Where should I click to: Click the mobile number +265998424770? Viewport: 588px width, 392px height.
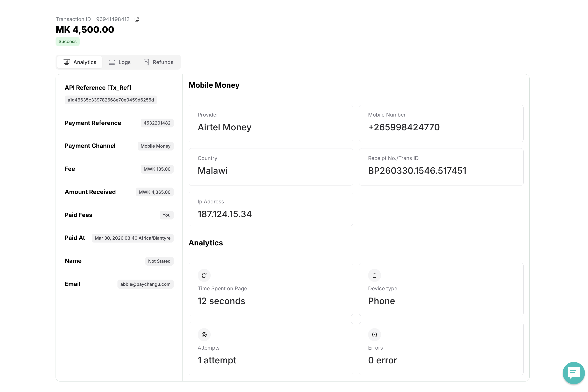[404, 127]
